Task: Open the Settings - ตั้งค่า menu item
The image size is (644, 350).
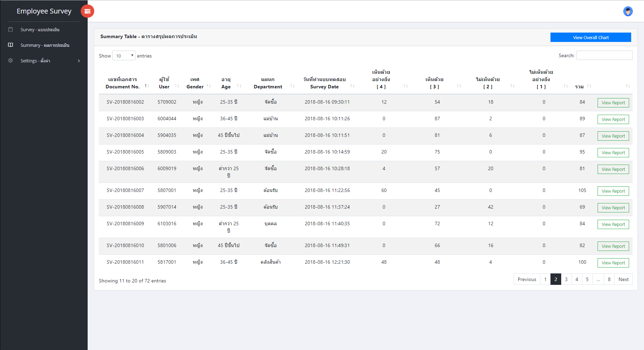Action: click(35, 61)
